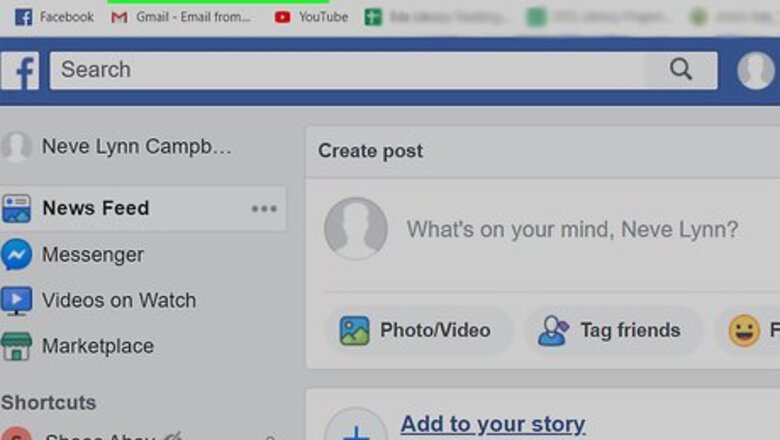Open the Add to your story link
The image size is (780, 440).
tap(493, 425)
